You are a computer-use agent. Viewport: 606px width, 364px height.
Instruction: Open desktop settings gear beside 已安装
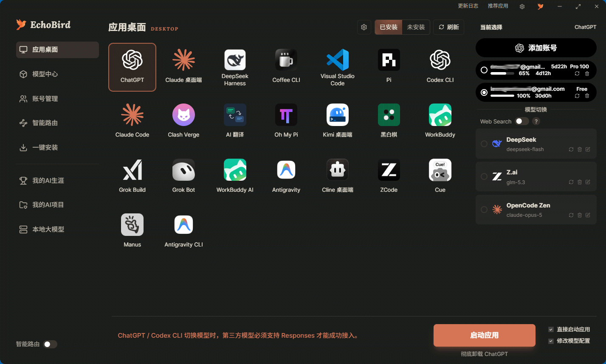(x=364, y=27)
